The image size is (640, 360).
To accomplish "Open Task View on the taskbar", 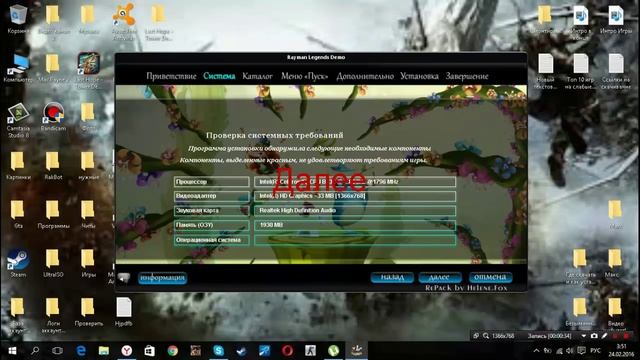I will [58, 351].
